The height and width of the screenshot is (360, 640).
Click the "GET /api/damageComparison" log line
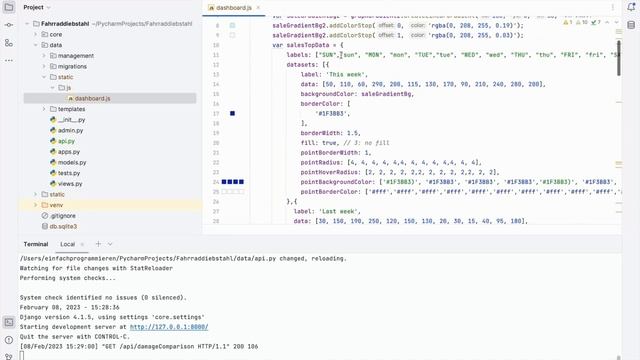[139, 347]
